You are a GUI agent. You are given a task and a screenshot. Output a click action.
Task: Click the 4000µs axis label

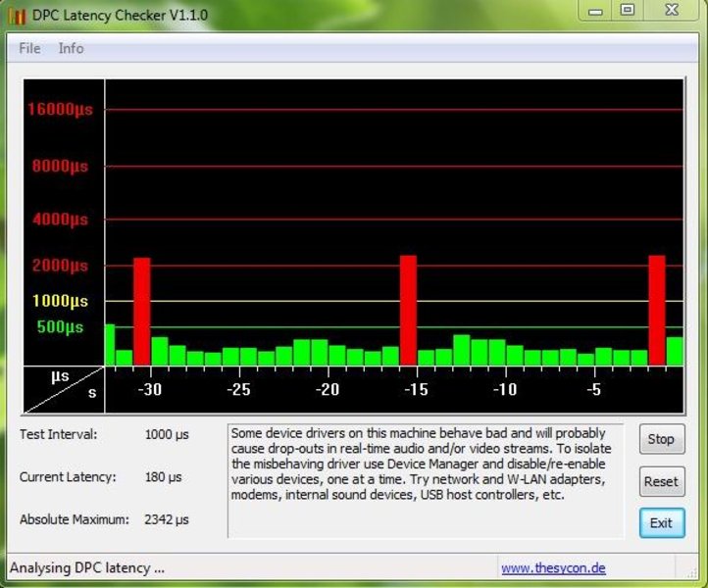coord(61,220)
